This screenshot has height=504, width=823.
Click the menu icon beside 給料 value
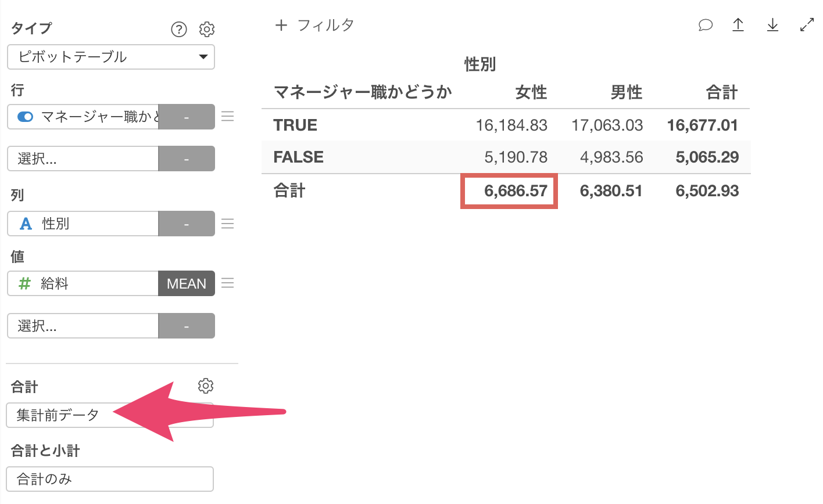tap(228, 283)
